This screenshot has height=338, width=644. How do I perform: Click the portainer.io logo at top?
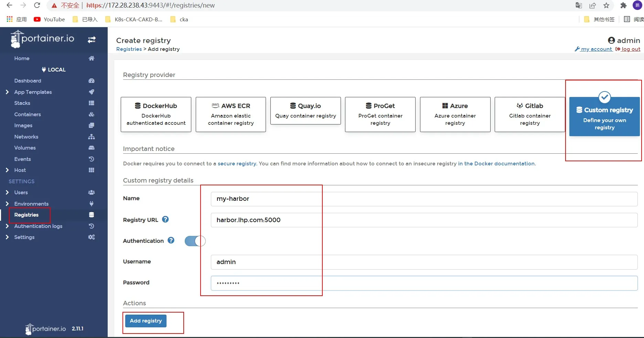click(43, 39)
